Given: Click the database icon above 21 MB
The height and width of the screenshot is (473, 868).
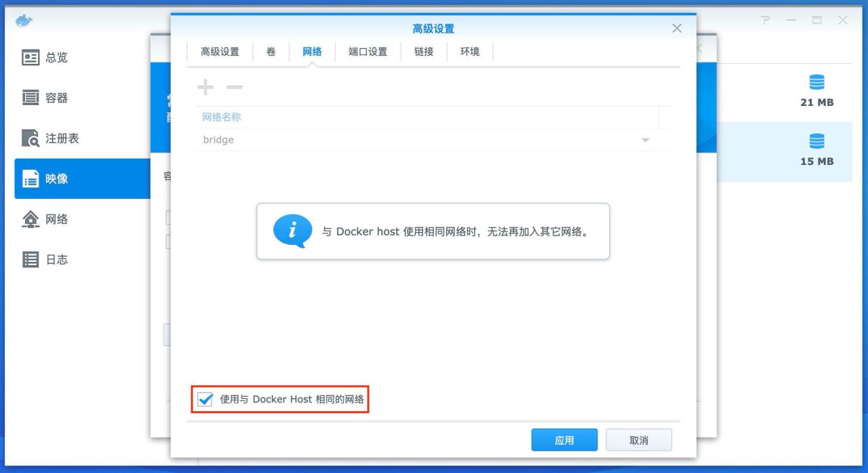Looking at the screenshot, I should (817, 83).
